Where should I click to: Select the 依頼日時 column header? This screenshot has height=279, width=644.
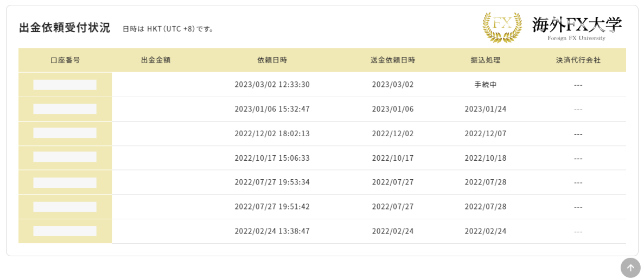272,60
